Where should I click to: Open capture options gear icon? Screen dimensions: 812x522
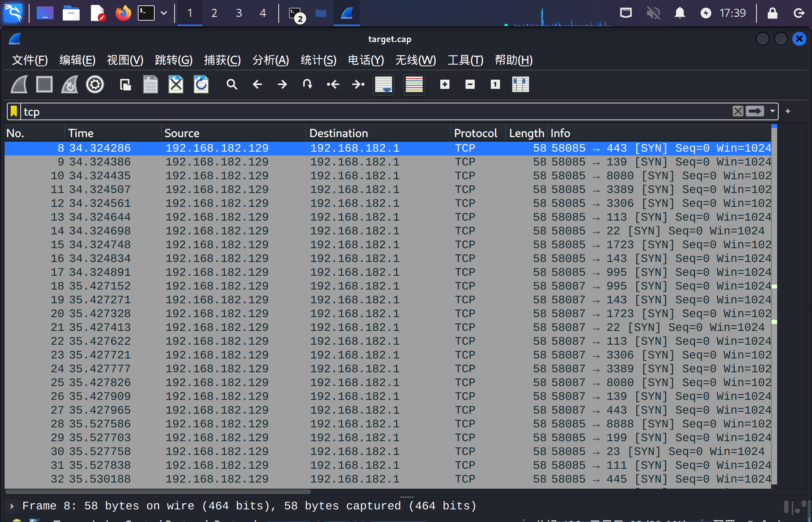(95, 84)
